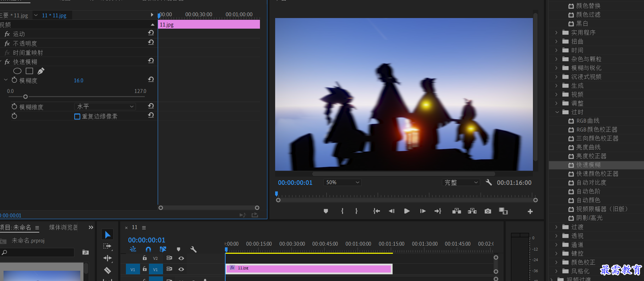Go to Out point in monitor
Viewport: 644px width, 281px height.
point(438,211)
